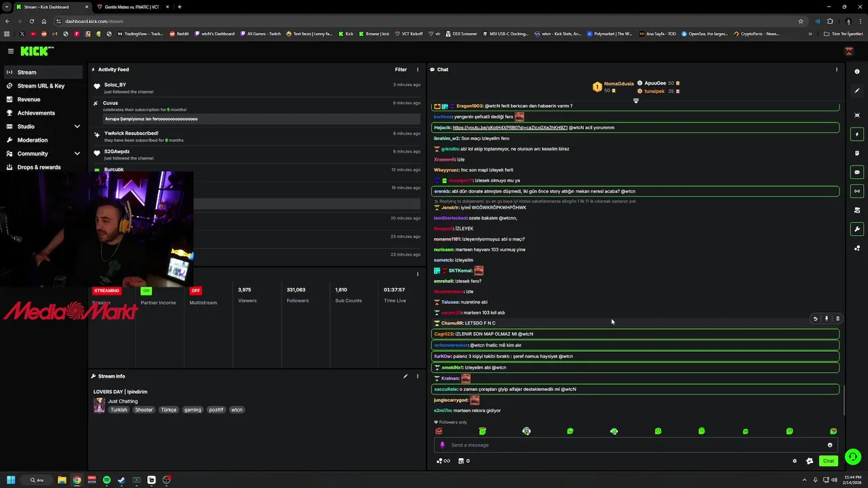Open the note page icon in right toolbar
This screenshot has height=488, width=868.
pyautogui.click(x=857, y=153)
